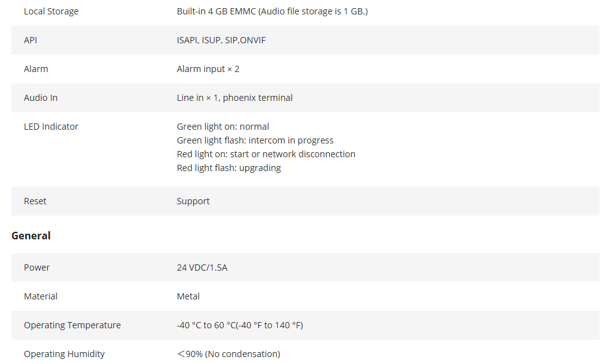
Task: Click the Local Storage label
Action: (51, 11)
